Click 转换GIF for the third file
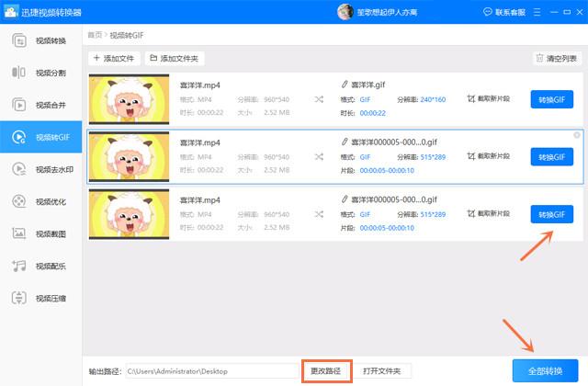The image size is (588, 386). click(x=551, y=214)
